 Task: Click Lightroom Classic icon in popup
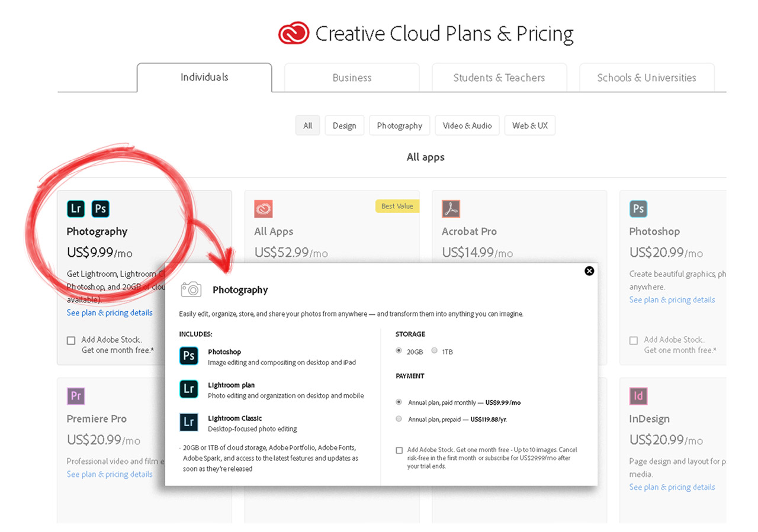[189, 422]
